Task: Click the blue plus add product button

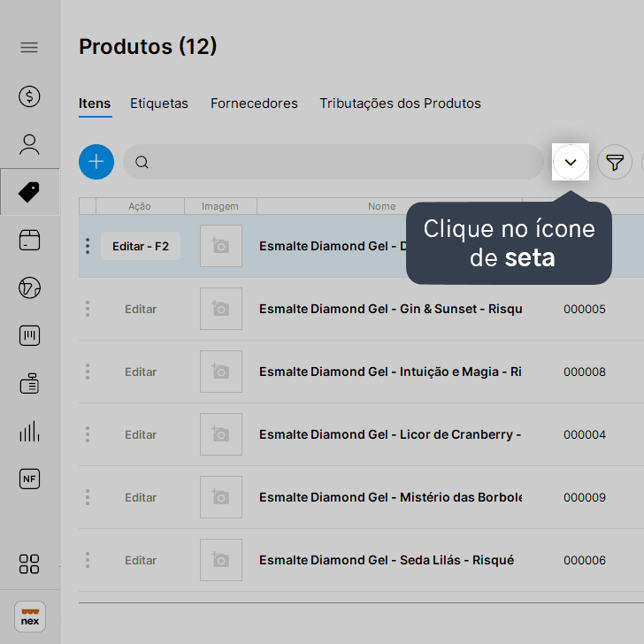Action: [x=96, y=162]
